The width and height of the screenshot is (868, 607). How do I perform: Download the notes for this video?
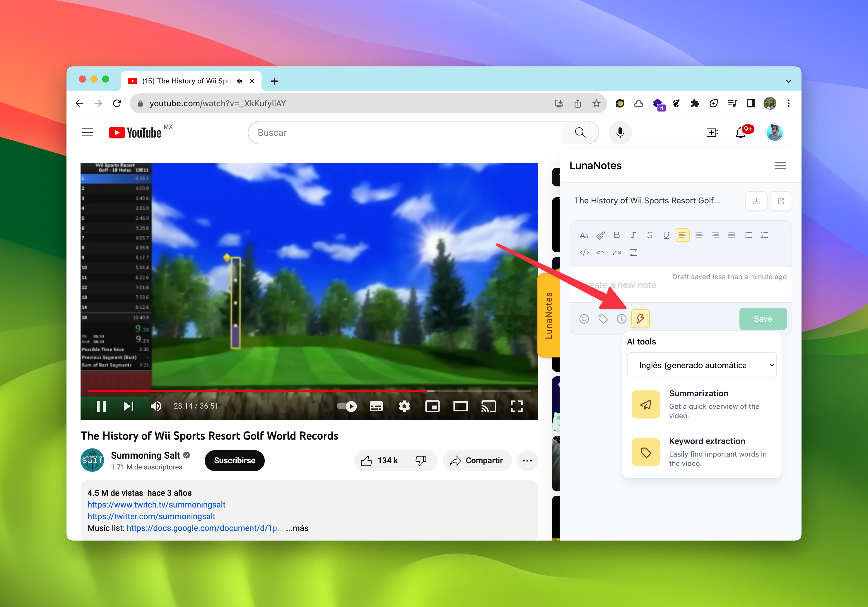(756, 201)
